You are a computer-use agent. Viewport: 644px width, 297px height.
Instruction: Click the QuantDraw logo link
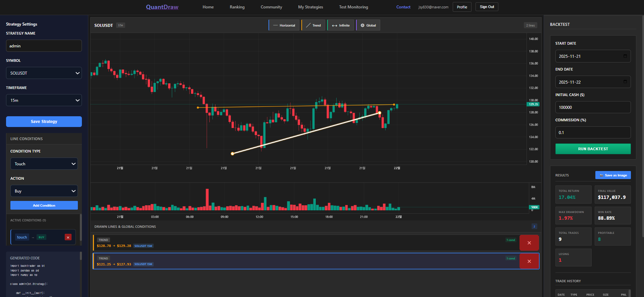point(162,7)
